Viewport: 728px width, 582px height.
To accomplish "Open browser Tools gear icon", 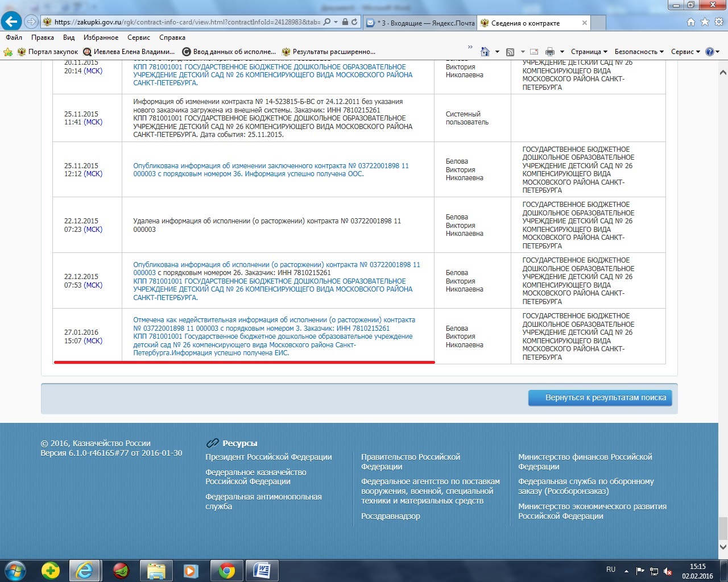I will (x=718, y=22).
